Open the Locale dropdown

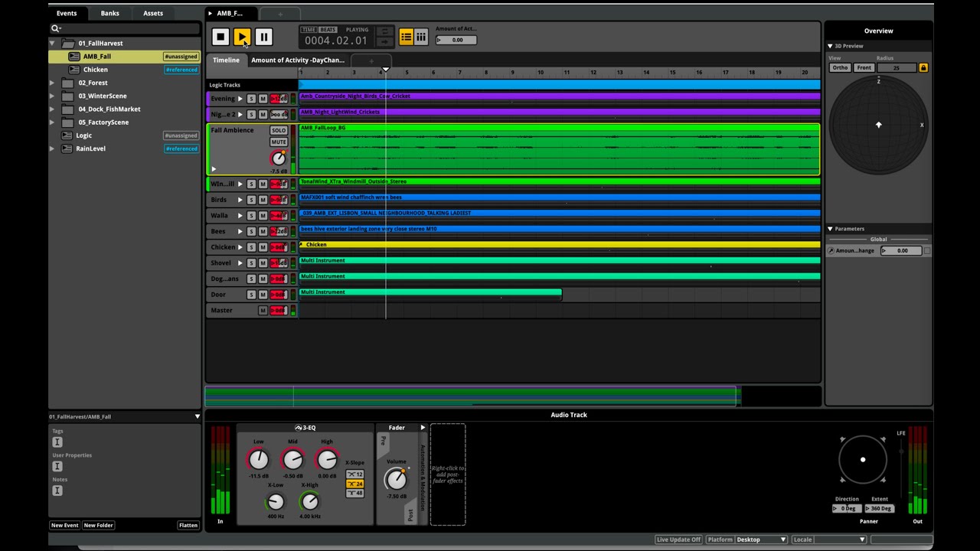coord(840,540)
